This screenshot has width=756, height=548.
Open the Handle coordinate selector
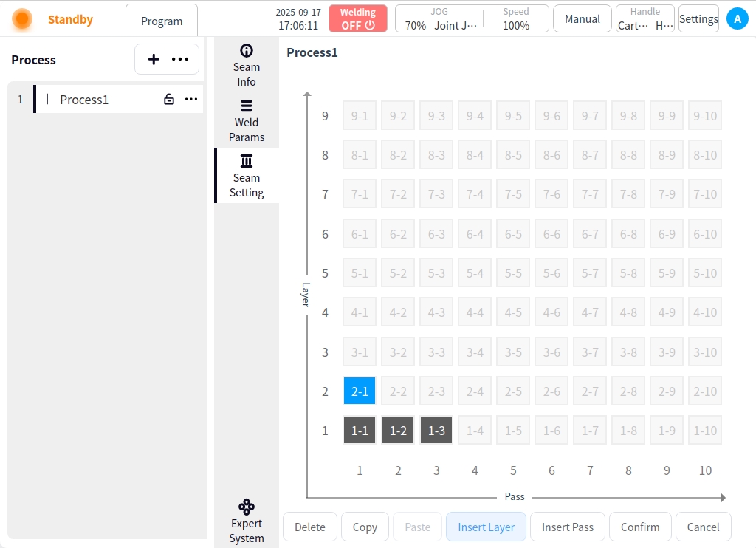[x=645, y=19]
